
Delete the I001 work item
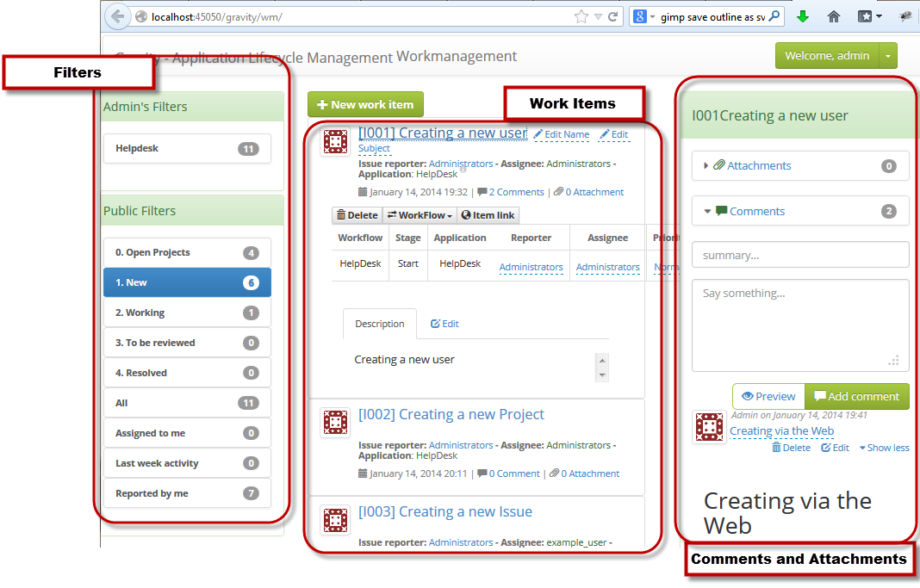357,215
